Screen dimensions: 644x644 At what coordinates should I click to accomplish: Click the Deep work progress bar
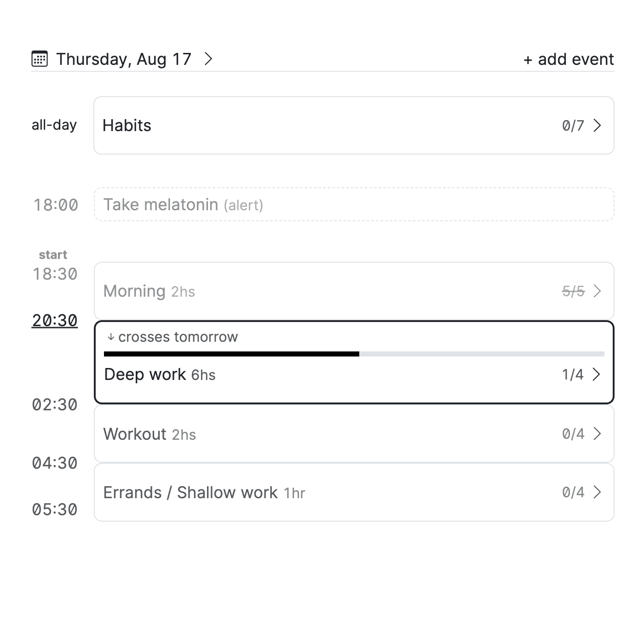354,354
